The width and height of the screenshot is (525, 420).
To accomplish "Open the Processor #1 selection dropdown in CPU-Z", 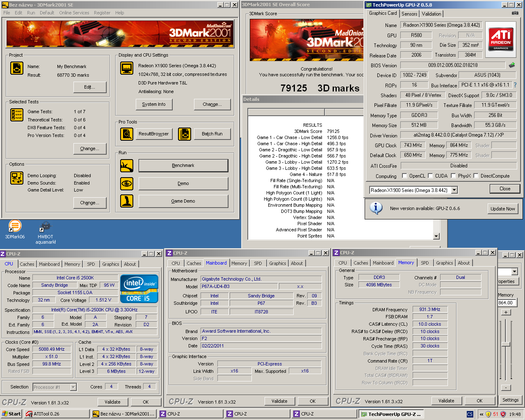I will point(73,387).
